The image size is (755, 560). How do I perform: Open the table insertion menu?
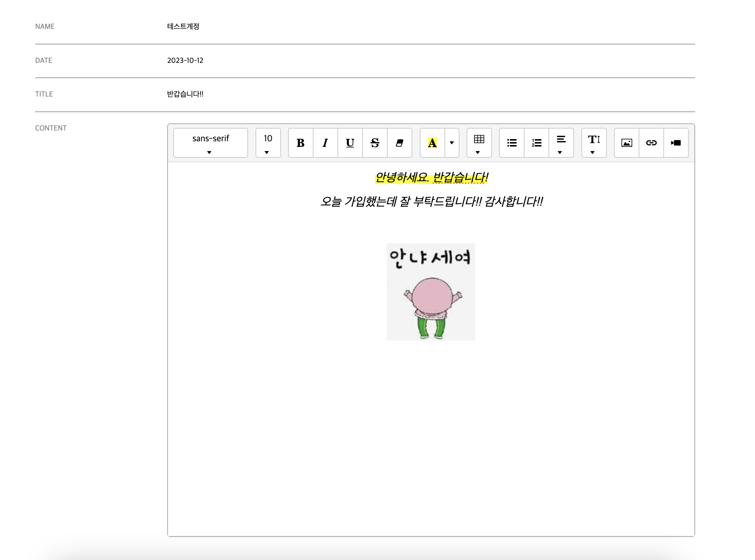click(x=479, y=143)
